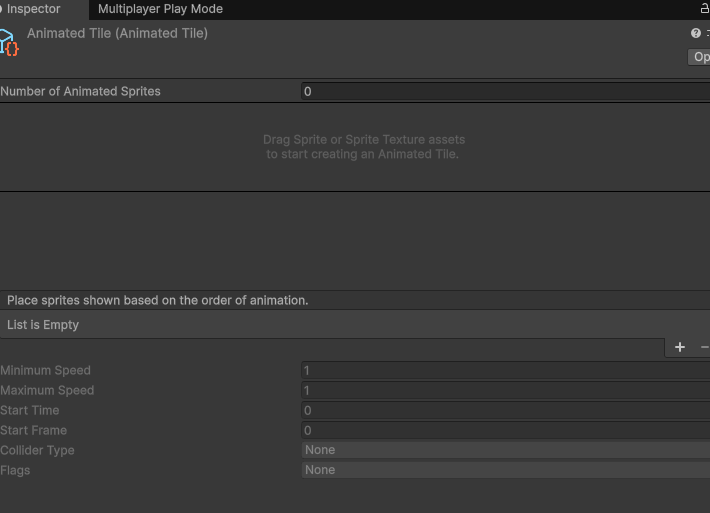Add a sprite with the plus button
Image resolution: width=710 pixels, height=513 pixels.
[x=680, y=347]
